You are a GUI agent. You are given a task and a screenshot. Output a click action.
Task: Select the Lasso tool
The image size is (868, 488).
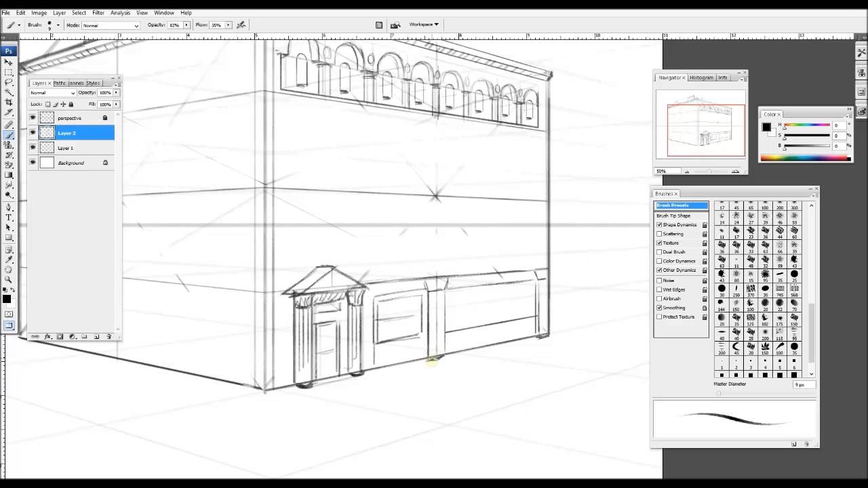9,82
